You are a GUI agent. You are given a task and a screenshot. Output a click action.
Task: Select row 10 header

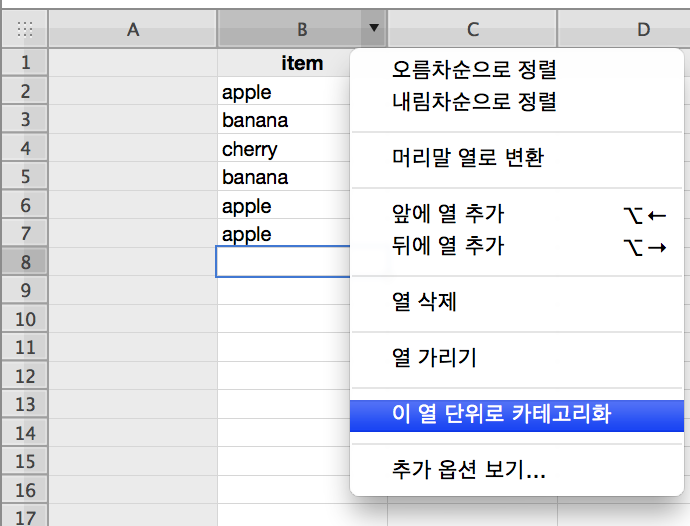point(25,319)
